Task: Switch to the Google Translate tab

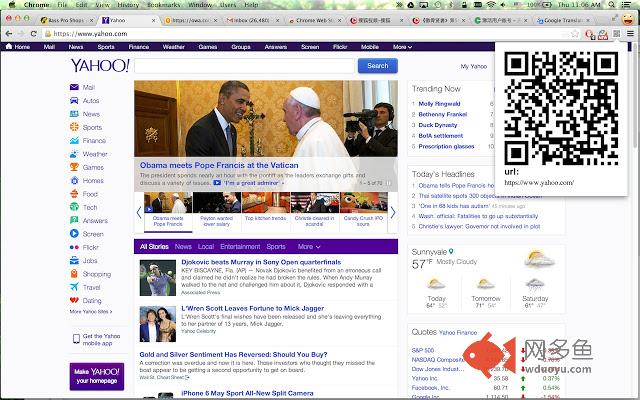Action: (x=563, y=20)
